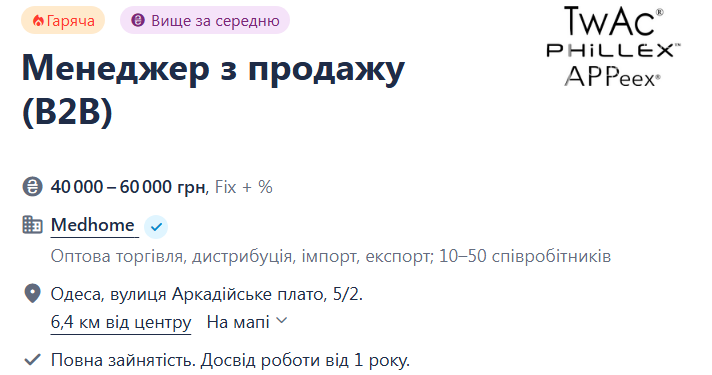Click the TwAC Phillex APPeex company logo
The height and width of the screenshot is (375, 712).
[613, 46]
